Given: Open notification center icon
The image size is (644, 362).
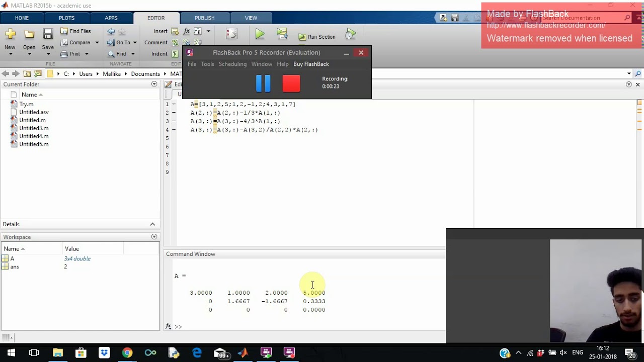Looking at the screenshot, I should coord(630,353).
